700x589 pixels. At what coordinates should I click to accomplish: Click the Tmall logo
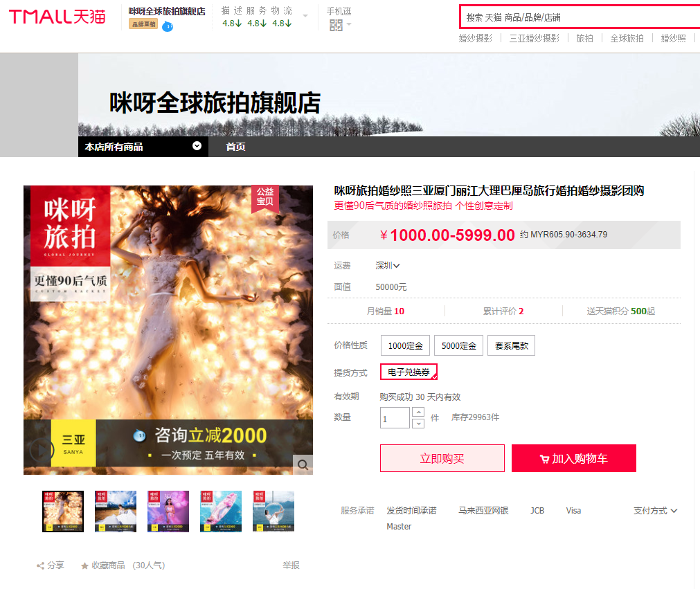pyautogui.click(x=57, y=17)
